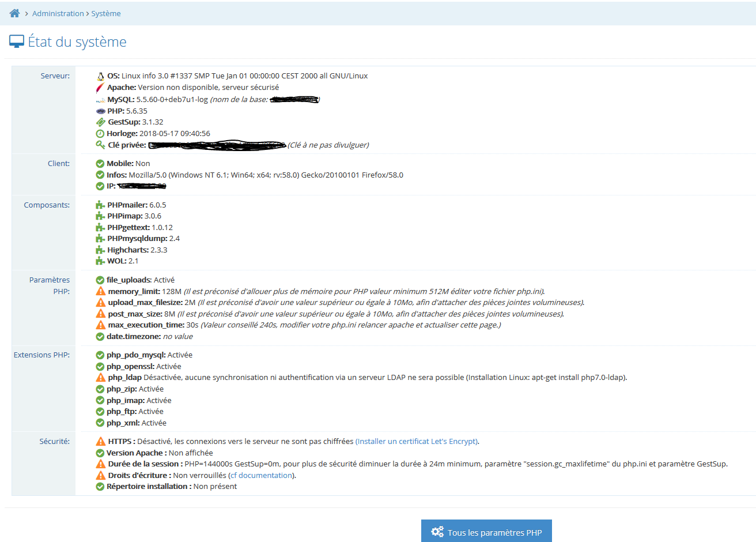This screenshot has width=756, height=542.
Task: Click the puzzle icon beside Highcharts
Action: tap(100, 250)
